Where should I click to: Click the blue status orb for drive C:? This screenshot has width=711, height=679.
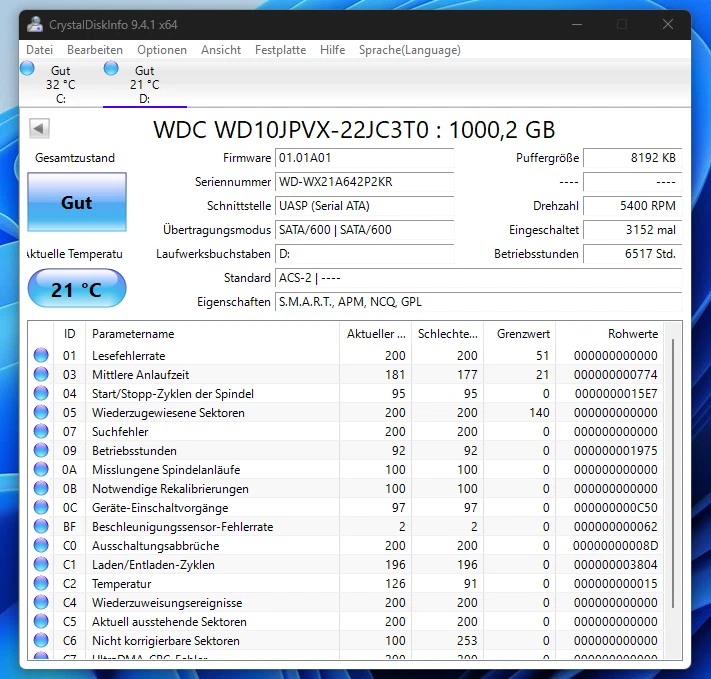click(x=27, y=68)
